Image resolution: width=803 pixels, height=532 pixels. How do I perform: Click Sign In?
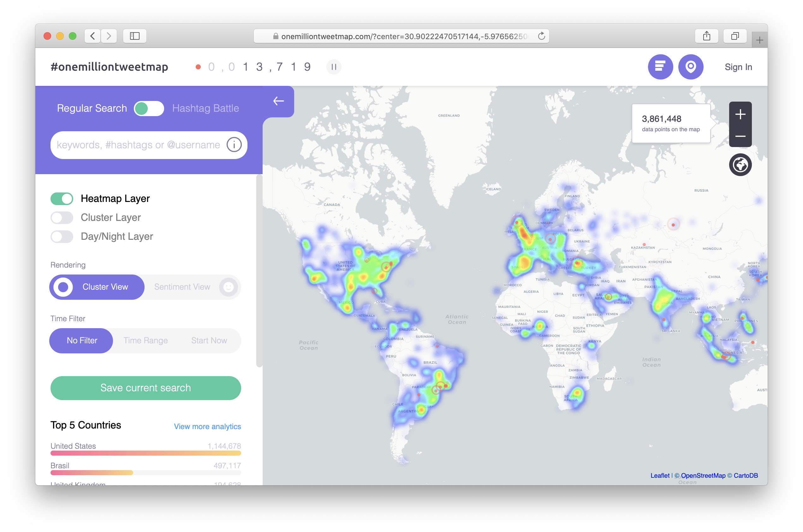pos(739,67)
